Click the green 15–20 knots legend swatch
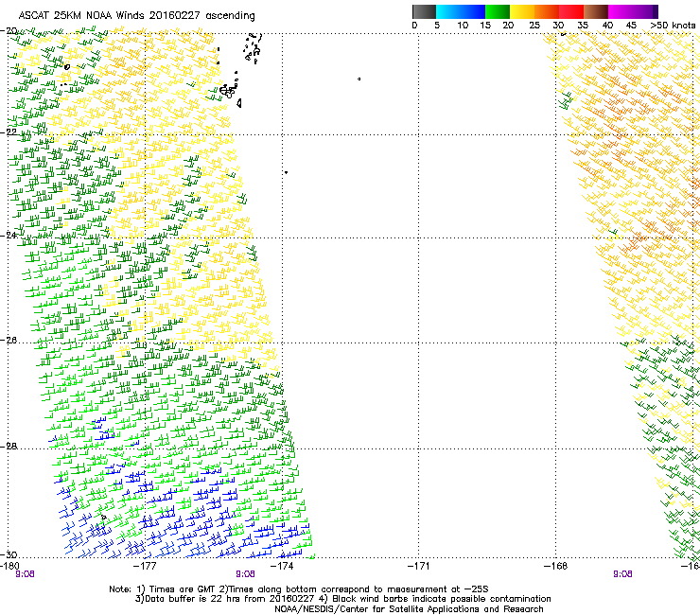Image resolution: width=700 pixels, height=615 pixels. 498,11
